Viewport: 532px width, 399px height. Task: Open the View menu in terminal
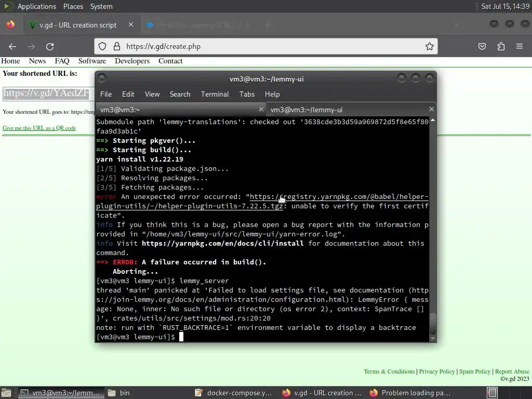152,95
